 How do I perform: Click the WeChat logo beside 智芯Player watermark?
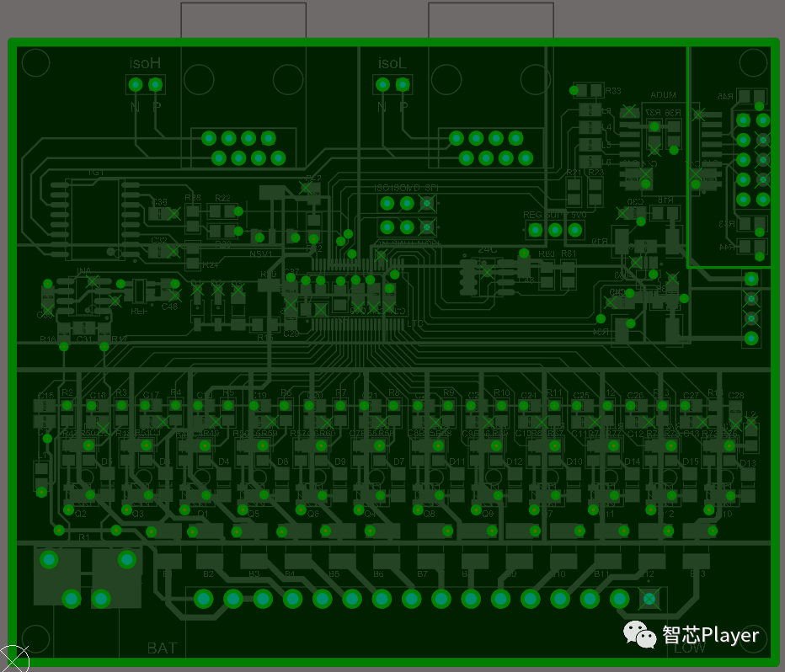(x=640, y=637)
